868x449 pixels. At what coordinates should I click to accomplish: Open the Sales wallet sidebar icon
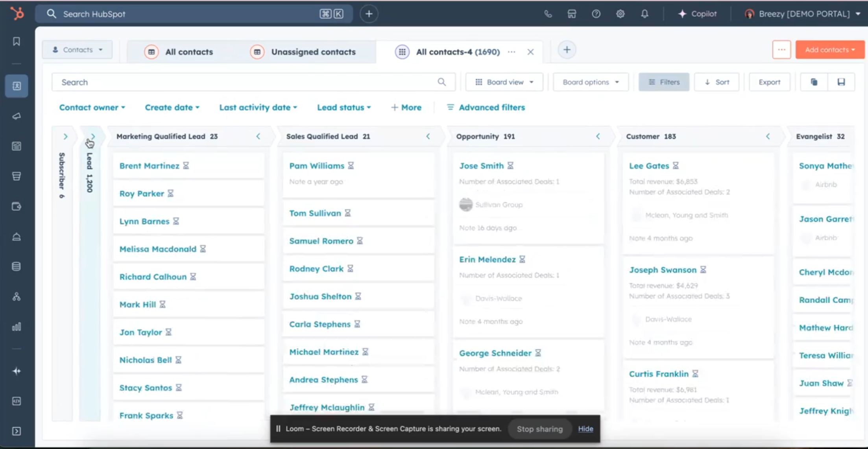[17, 206]
